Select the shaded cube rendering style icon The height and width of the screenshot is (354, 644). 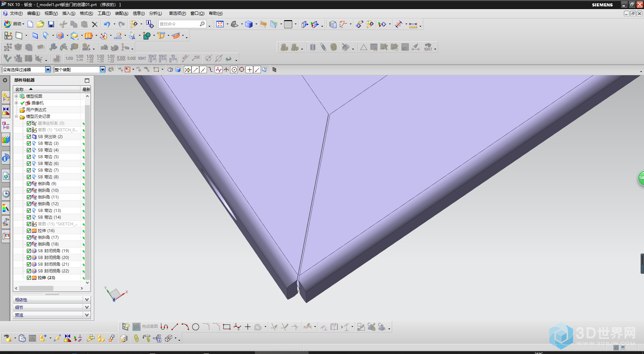(249, 24)
